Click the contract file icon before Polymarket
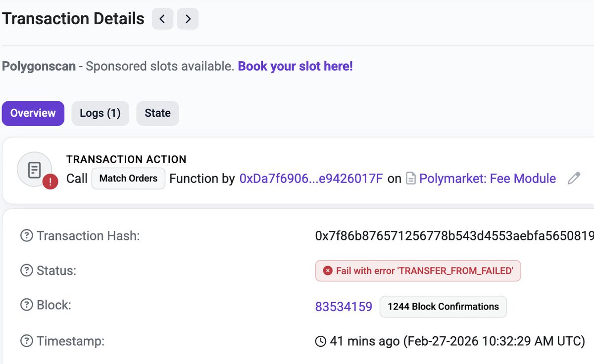Image resolution: width=594 pixels, height=364 pixels. pos(411,179)
